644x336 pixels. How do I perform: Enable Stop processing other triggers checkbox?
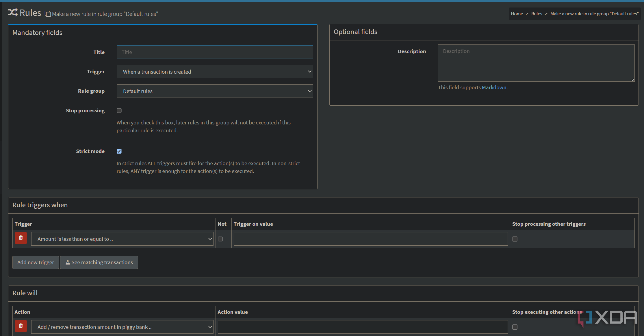515,239
